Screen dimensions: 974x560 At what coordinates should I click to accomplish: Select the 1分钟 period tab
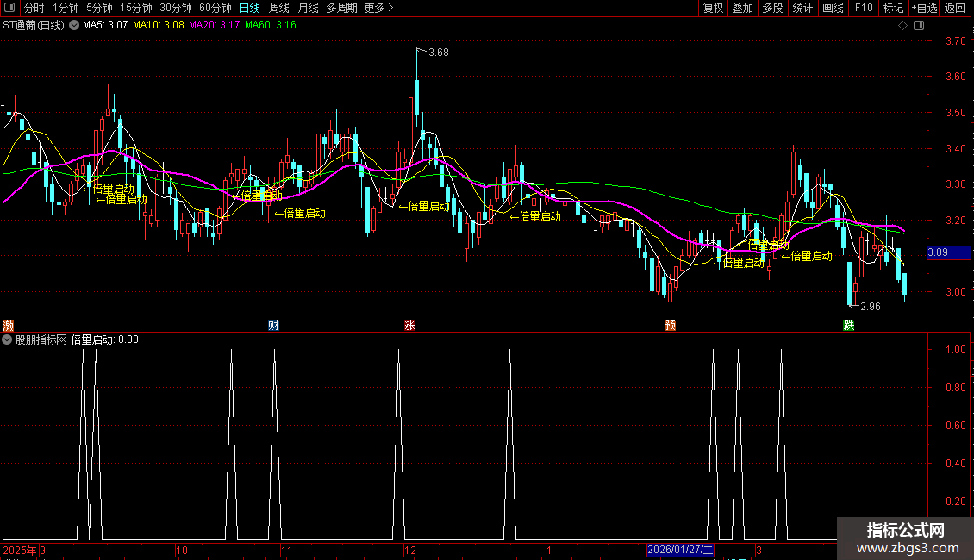tap(66, 8)
